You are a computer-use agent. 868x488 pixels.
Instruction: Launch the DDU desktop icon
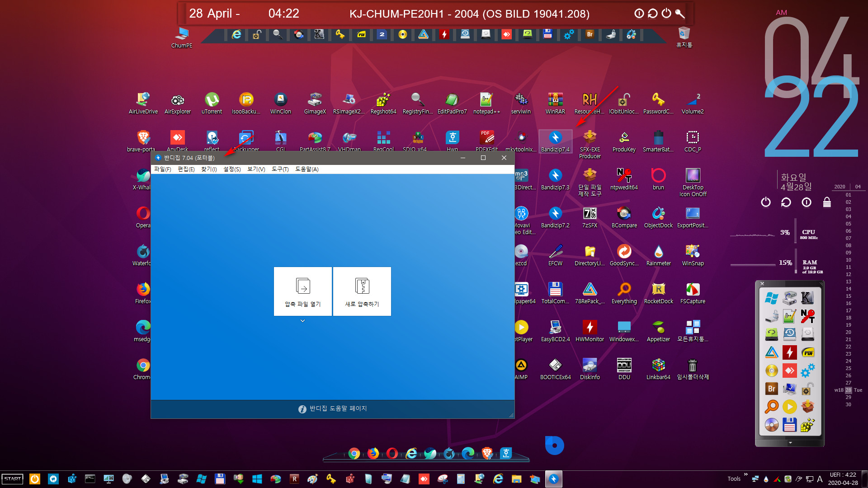pyautogui.click(x=624, y=369)
